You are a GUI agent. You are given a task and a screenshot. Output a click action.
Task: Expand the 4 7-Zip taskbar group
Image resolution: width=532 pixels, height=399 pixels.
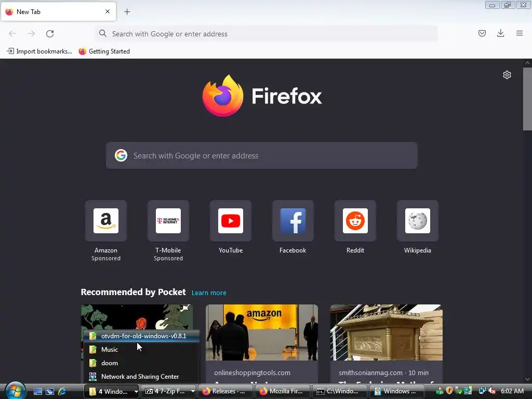pos(168,391)
